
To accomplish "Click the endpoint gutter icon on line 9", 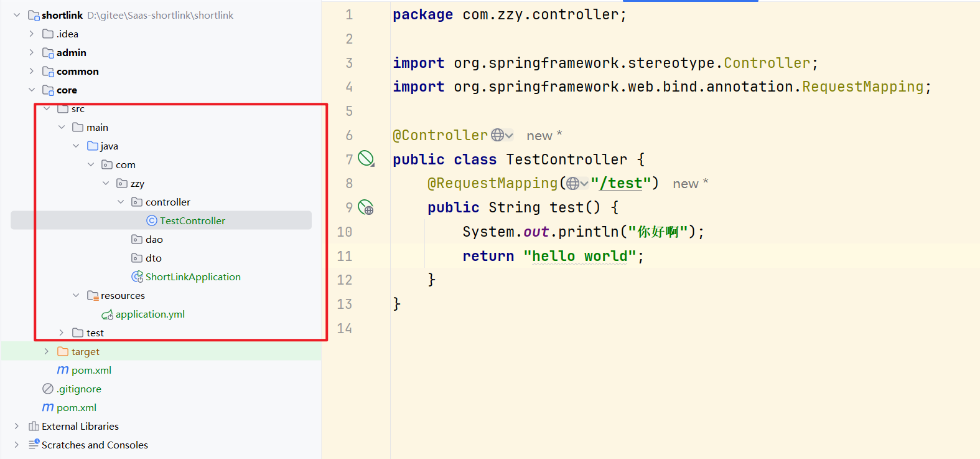I will coord(366,207).
